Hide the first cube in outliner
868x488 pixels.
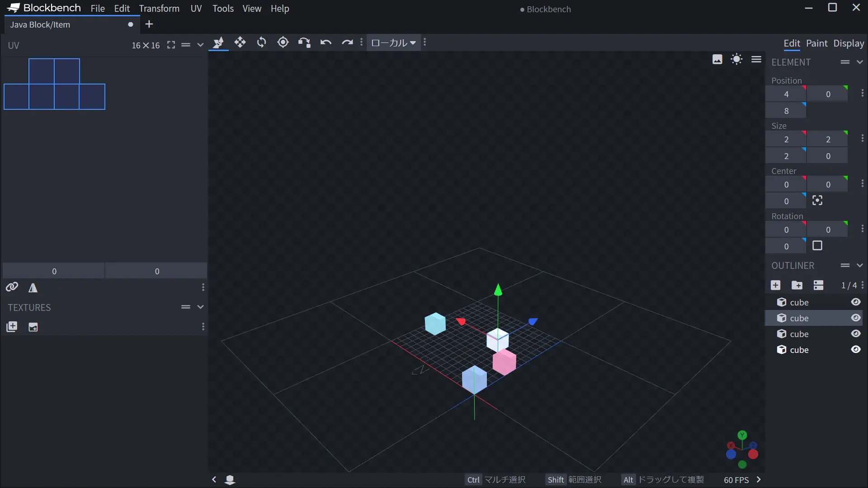pyautogui.click(x=856, y=302)
